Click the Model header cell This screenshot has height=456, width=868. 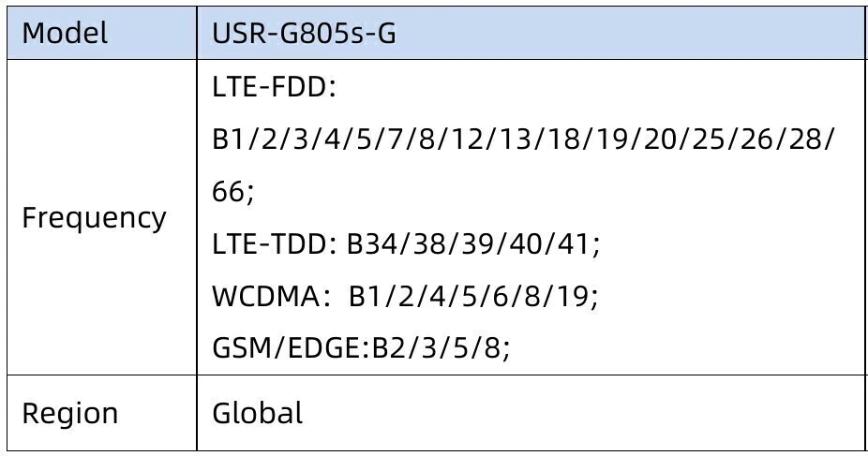[x=102, y=33]
